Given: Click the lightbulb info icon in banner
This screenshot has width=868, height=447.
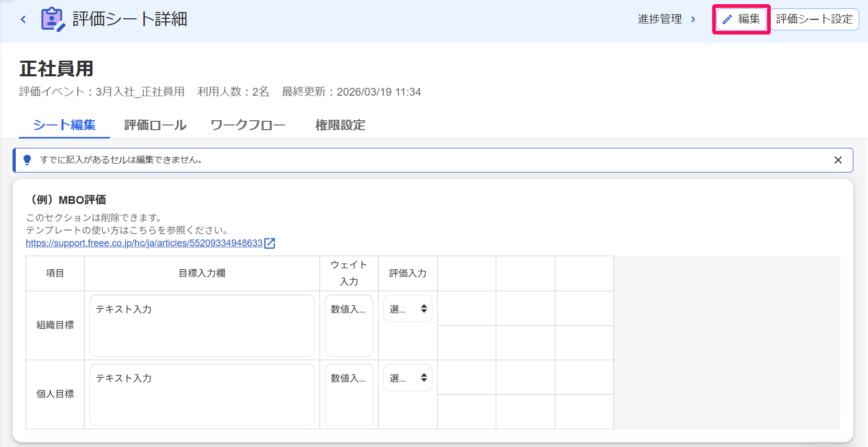Looking at the screenshot, I should (x=28, y=160).
